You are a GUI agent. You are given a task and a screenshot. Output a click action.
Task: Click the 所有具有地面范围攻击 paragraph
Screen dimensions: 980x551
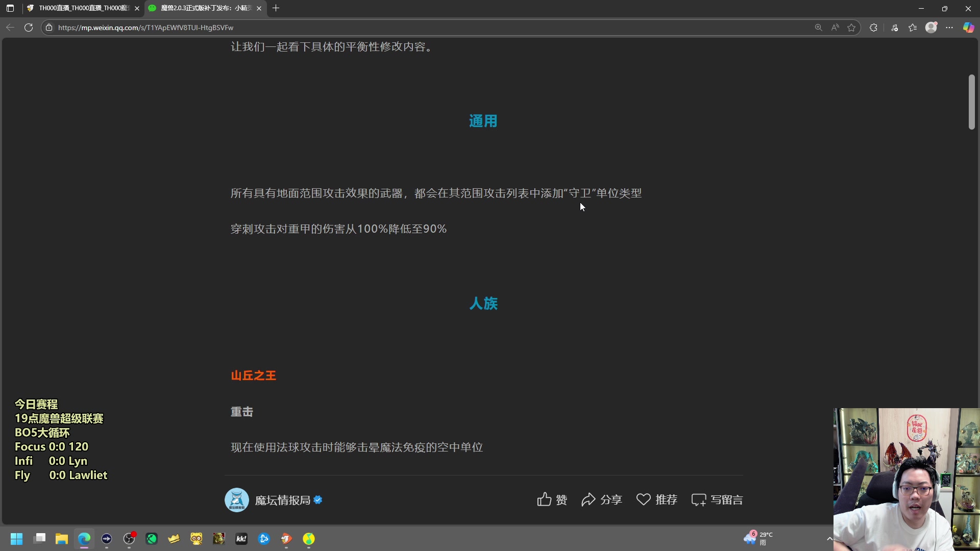(x=436, y=193)
